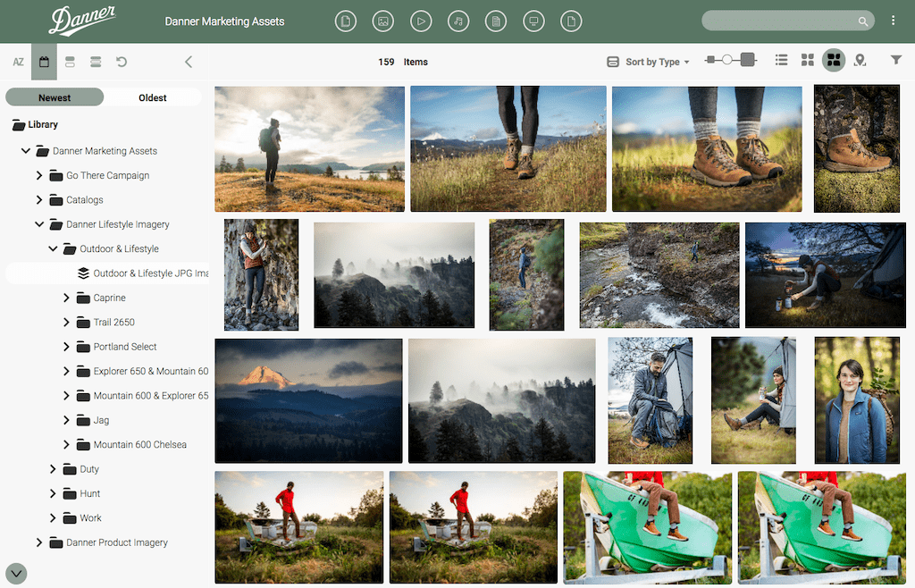Click the Danner logo
This screenshot has width=915, height=588.
pos(82,20)
